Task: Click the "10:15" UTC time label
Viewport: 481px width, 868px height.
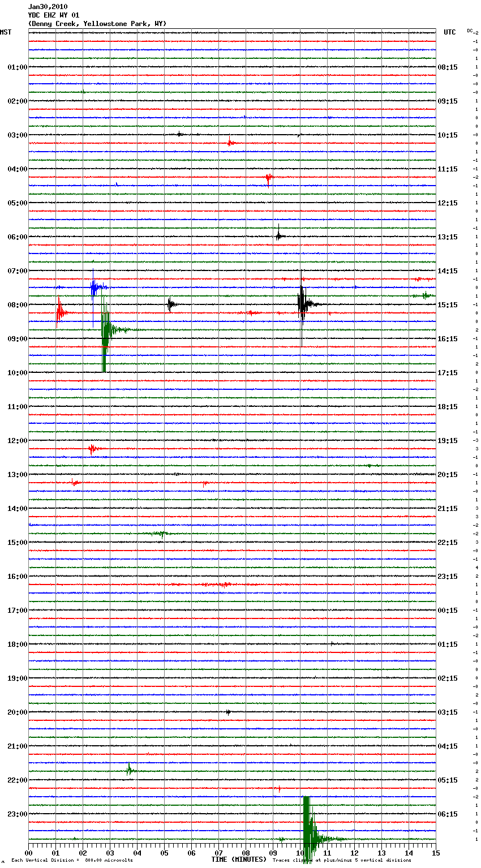Action: [448, 135]
